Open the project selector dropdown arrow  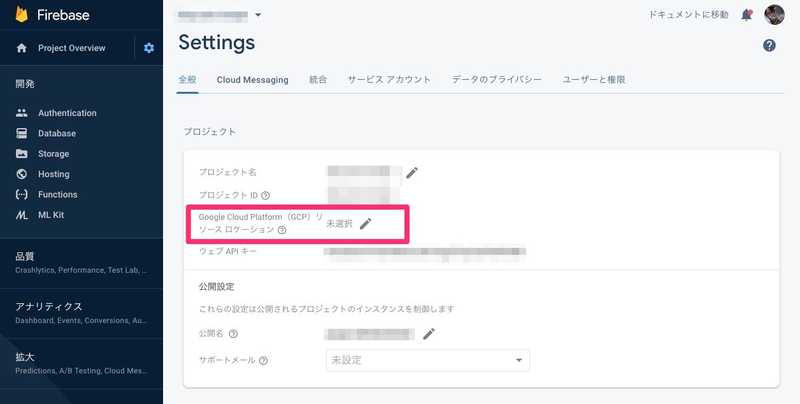tap(258, 15)
